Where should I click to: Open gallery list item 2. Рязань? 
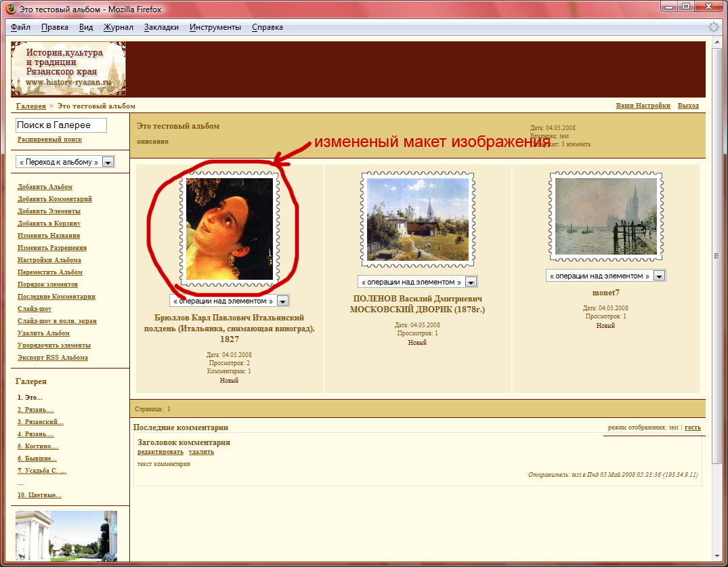[36, 410]
